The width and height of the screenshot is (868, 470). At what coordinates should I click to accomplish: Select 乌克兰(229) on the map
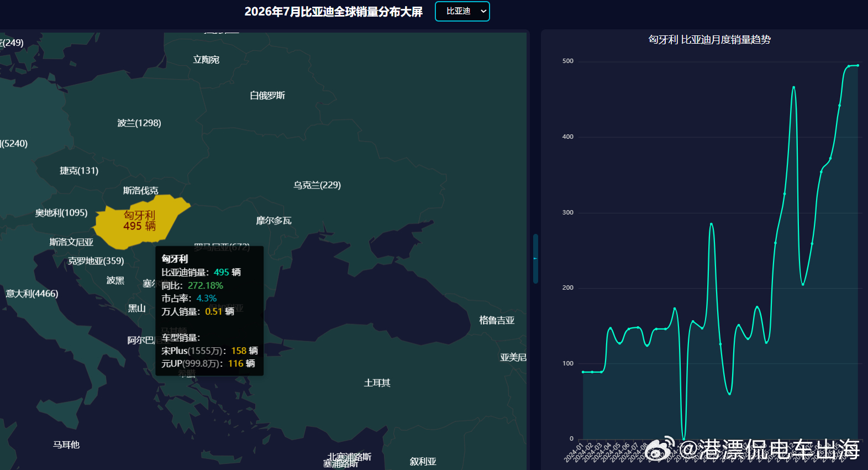317,185
